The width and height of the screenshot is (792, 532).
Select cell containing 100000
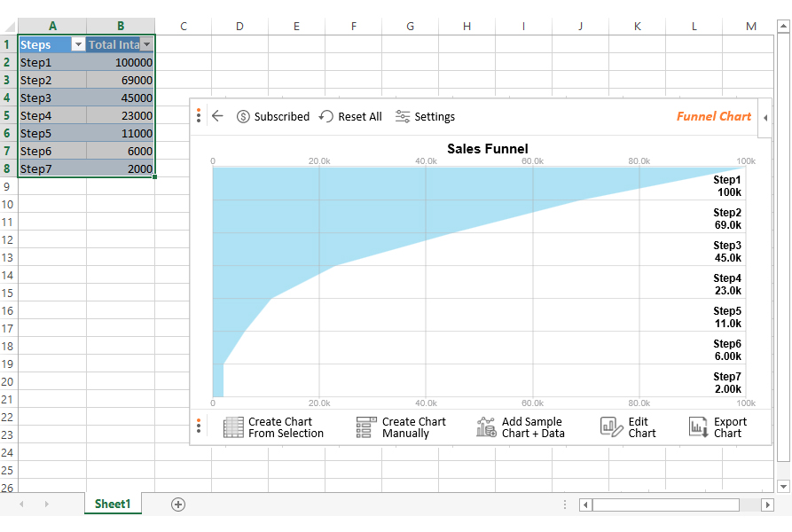coord(121,63)
